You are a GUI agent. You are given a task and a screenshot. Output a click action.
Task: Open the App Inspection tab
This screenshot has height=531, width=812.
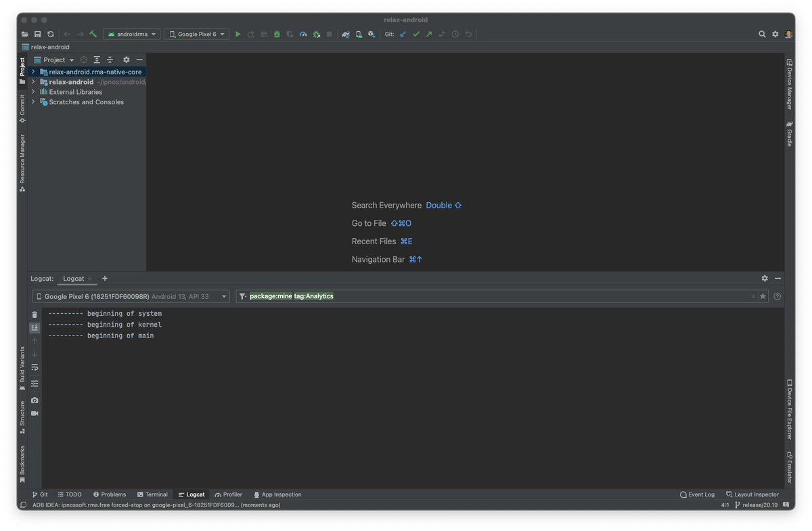pos(277,494)
